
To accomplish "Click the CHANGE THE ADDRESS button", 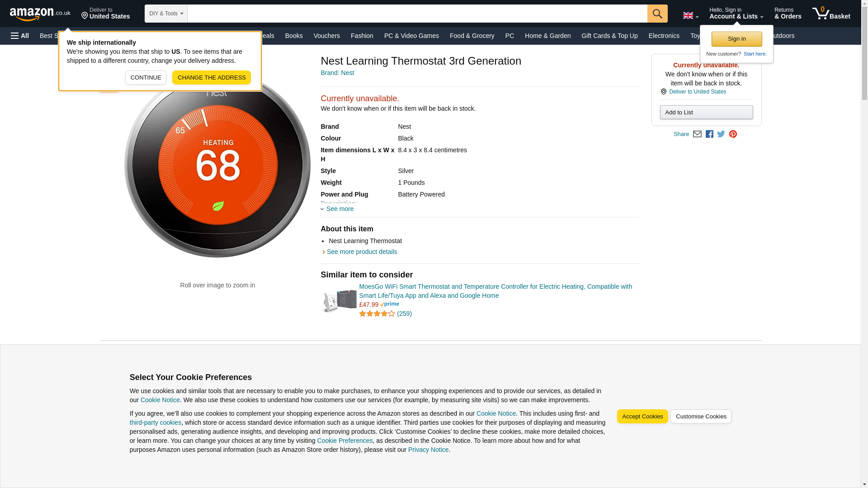I will point(211,77).
